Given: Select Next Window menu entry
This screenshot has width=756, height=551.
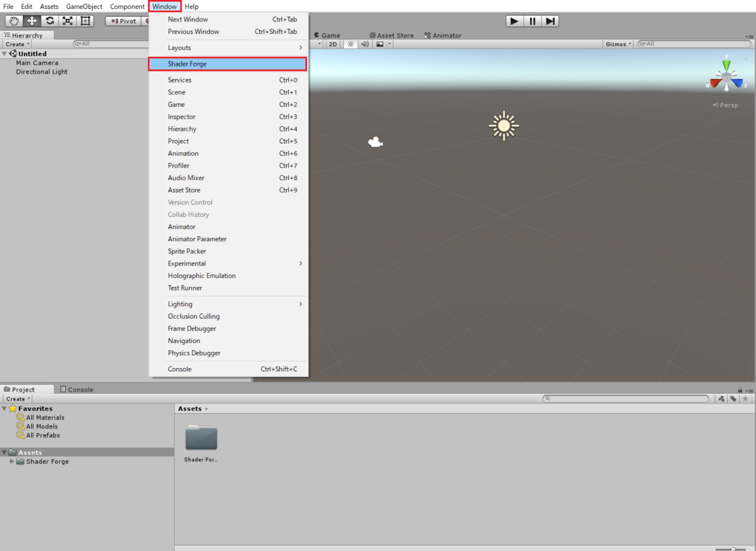Looking at the screenshot, I should pos(227,19).
